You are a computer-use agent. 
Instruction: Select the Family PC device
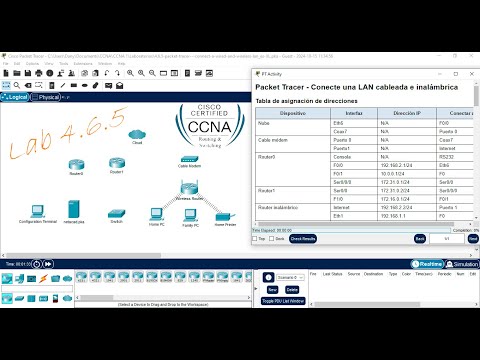tap(190, 215)
